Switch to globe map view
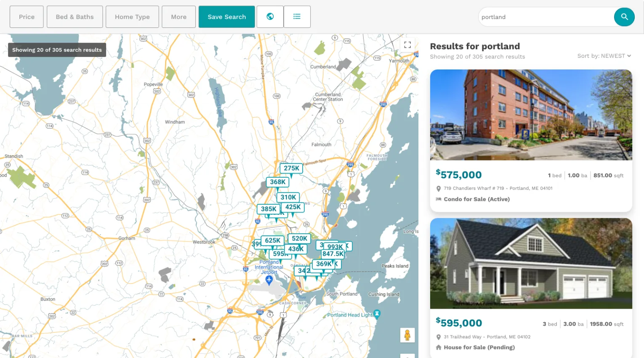Viewport: 644px width, 358px height. pos(270,17)
